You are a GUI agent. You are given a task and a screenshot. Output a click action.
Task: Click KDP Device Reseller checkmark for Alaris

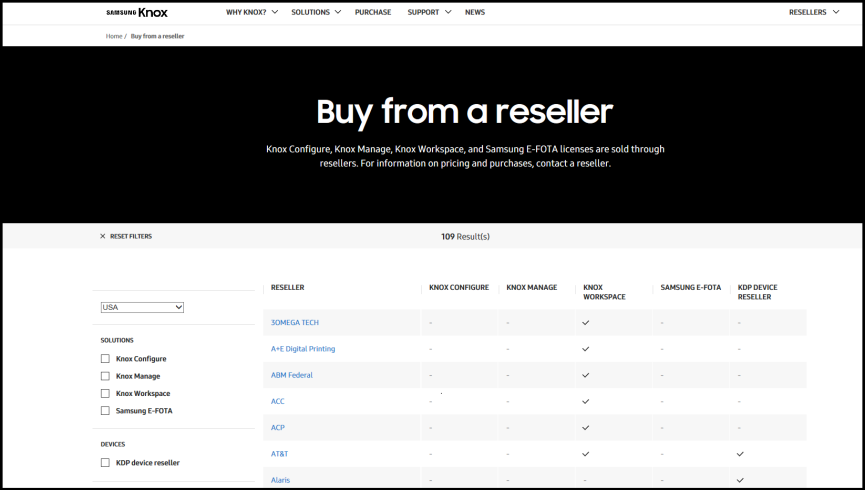coord(740,480)
